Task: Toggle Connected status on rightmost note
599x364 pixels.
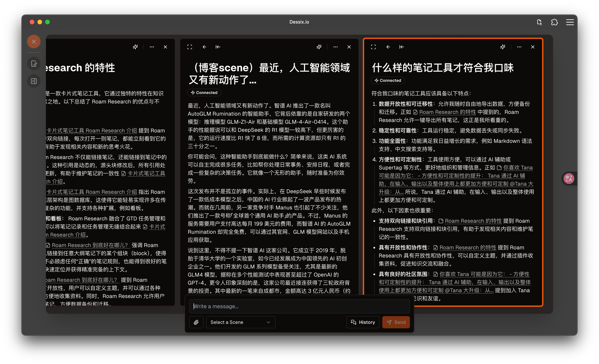Action: coord(387,80)
